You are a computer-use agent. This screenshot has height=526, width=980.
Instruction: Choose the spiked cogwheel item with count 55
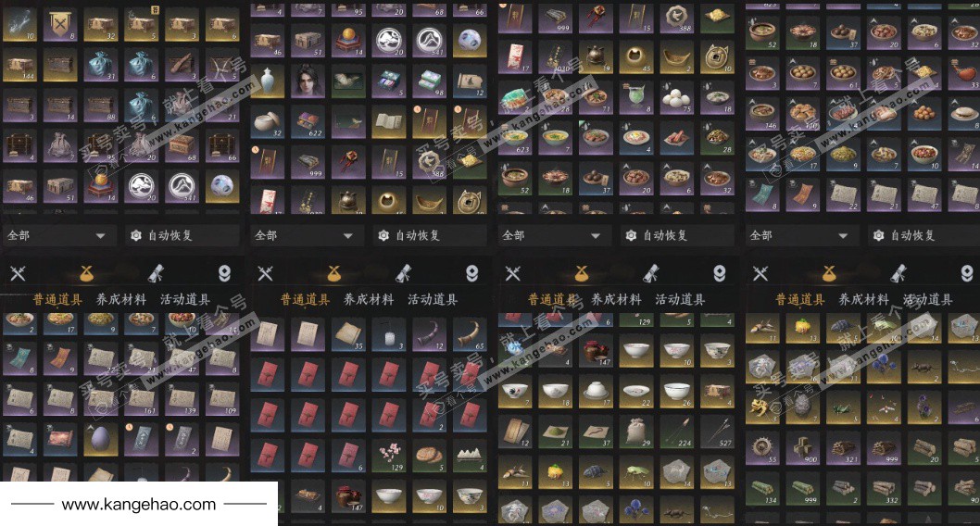click(761, 447)
